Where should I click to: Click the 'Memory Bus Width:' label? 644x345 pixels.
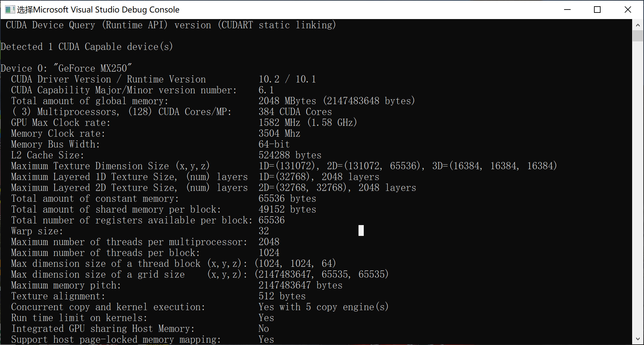55,144
